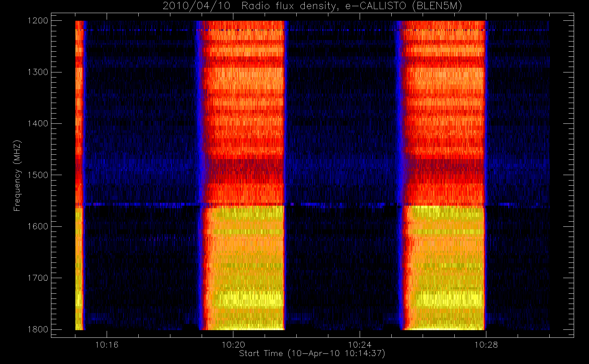
Task: Click the 1200 frequency tick label
Action: [x=38, y=21]
